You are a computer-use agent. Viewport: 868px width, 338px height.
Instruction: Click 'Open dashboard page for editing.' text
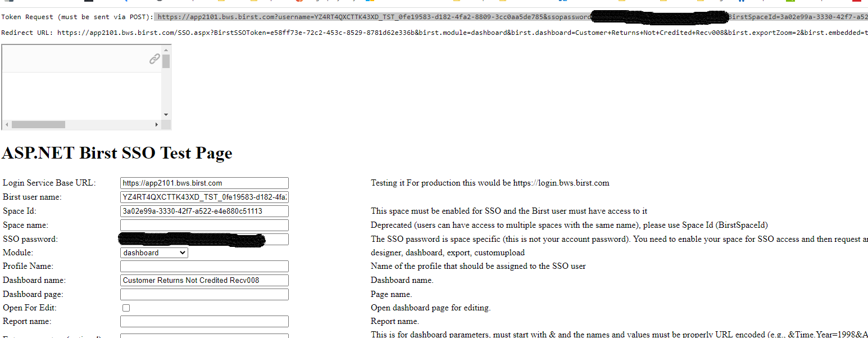click(431, 308)
